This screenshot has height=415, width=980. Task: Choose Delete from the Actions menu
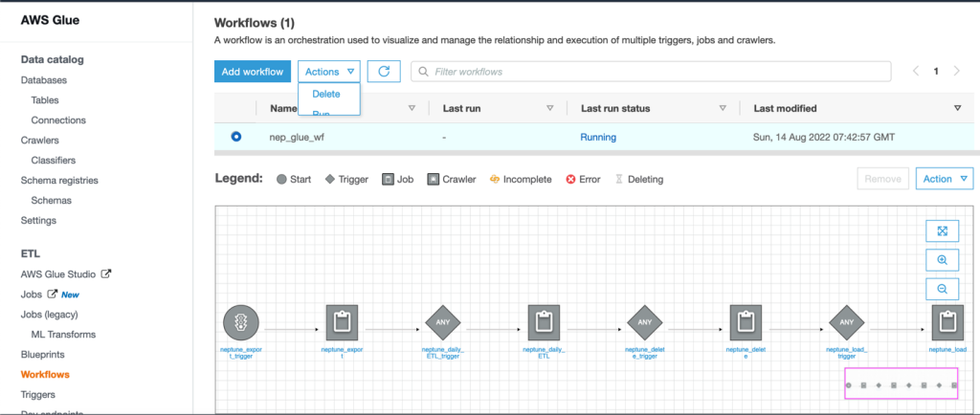click(326, 95)
